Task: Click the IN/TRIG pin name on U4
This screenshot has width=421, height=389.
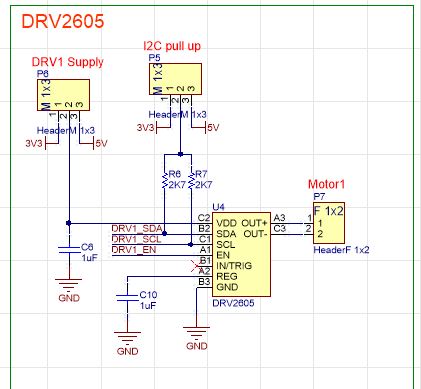Action: (234, 266)
